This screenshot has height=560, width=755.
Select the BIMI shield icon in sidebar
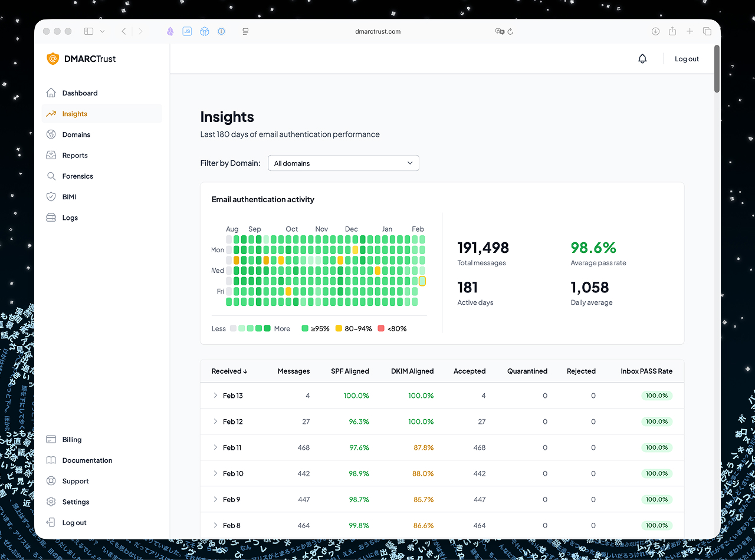pos(52,196)
